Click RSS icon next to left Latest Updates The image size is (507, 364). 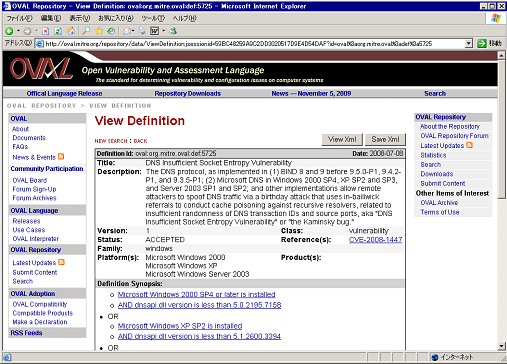click(x=61, y=262)
